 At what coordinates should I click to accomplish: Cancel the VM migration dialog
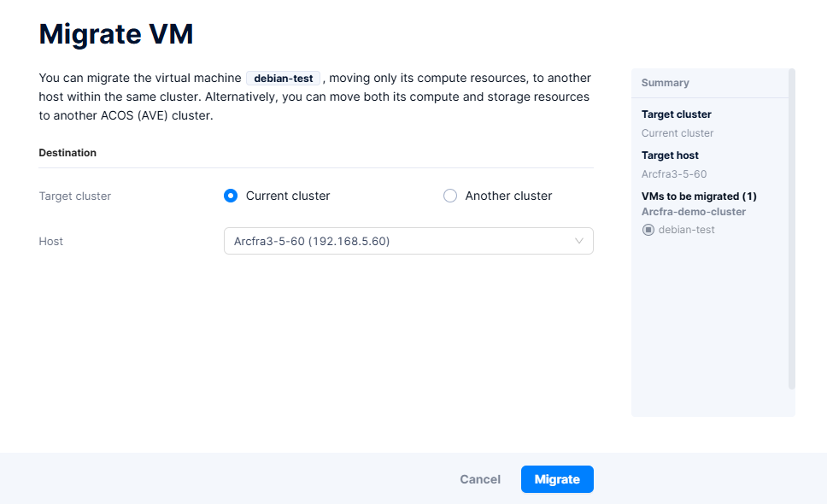480,479
